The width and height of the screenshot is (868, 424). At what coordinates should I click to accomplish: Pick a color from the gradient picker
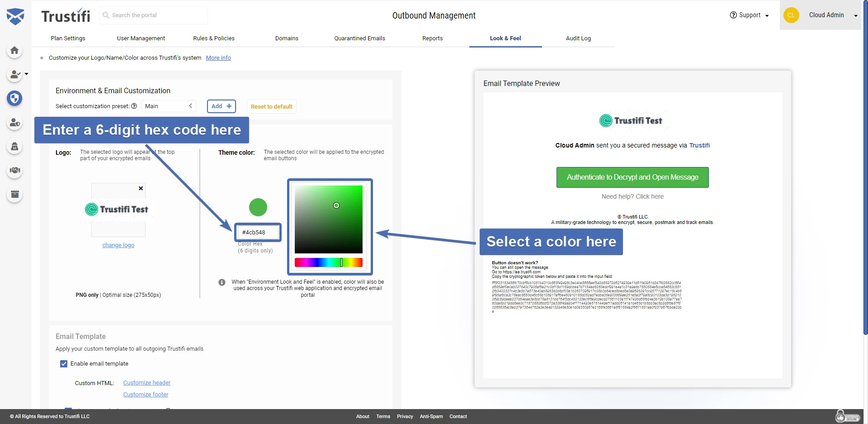pyautogui.click(x=329, y=219)
